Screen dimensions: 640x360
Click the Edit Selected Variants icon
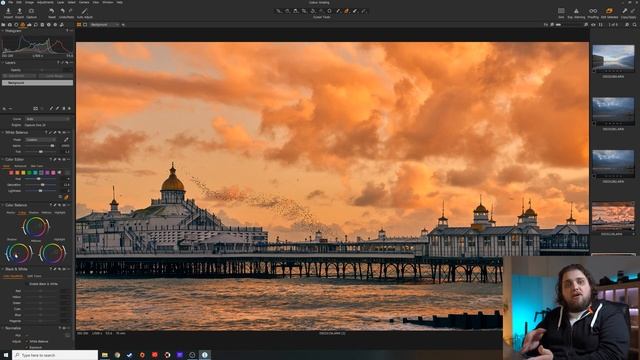point(609,11)
